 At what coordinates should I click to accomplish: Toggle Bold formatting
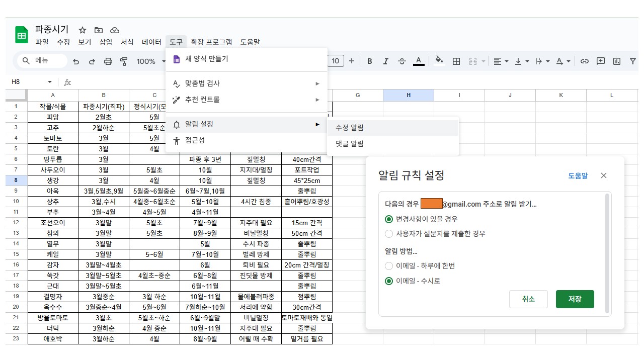[x=370, y=61]
